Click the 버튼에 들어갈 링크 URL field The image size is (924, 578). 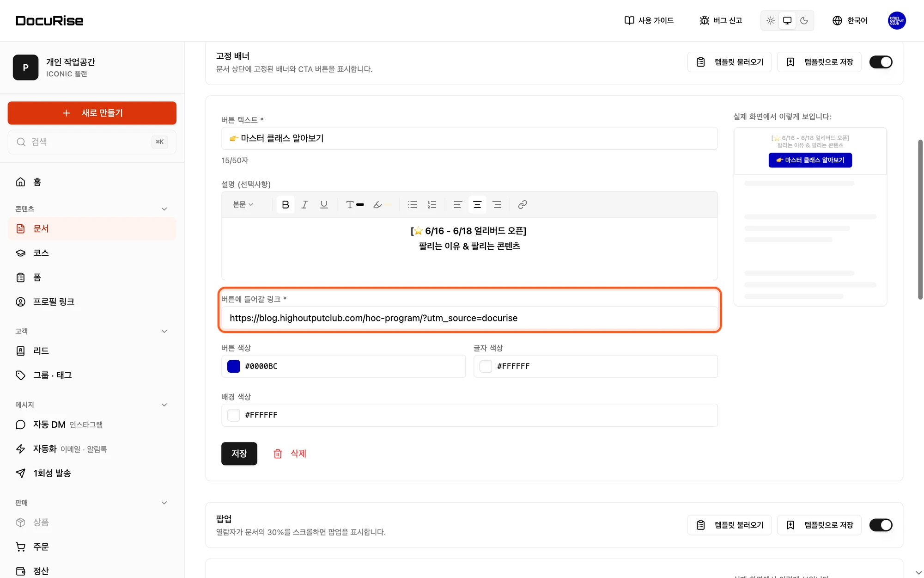pos(469,318)
